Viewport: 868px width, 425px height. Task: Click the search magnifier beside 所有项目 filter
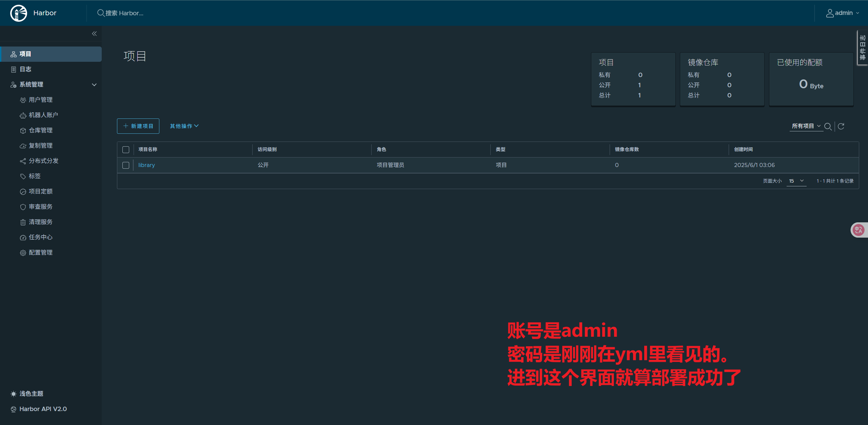pos(828,126)
